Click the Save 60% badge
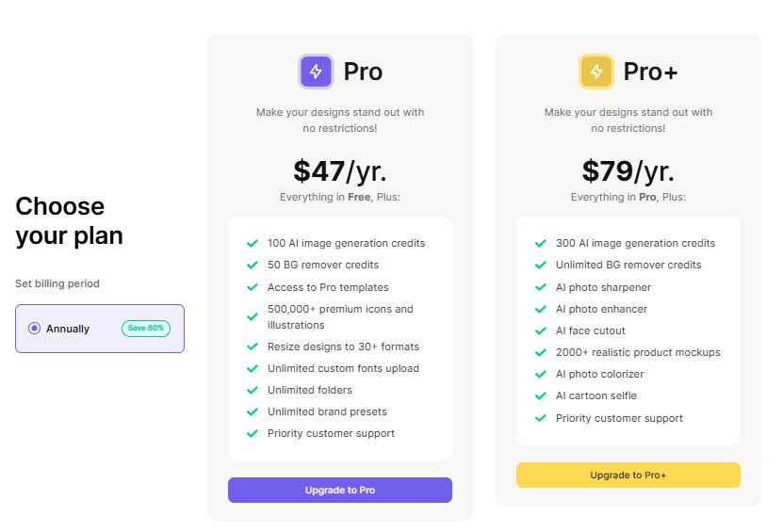 146,328
